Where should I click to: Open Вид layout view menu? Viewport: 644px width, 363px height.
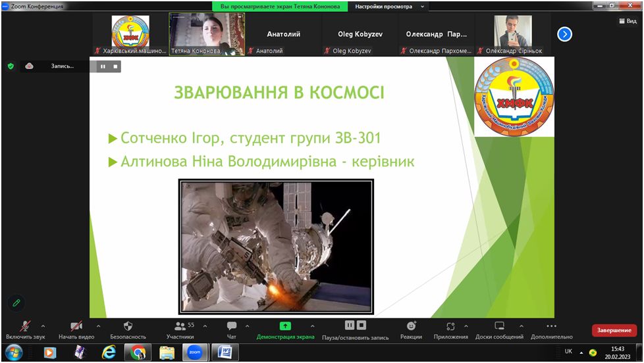point(628,21)
